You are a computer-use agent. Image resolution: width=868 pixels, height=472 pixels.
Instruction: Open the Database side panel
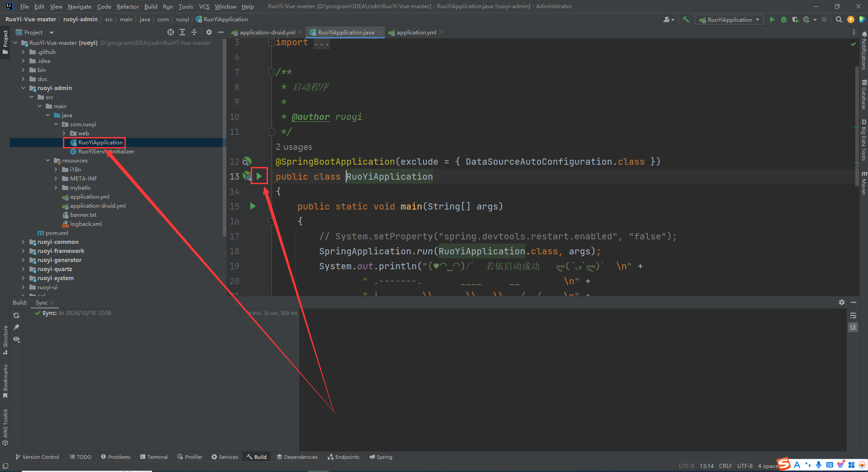[x=864, y=95]
